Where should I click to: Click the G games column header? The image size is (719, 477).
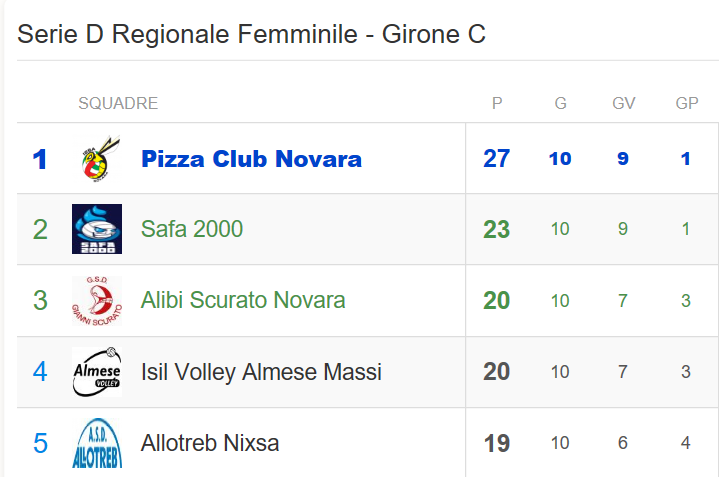[x=560, y=103]
